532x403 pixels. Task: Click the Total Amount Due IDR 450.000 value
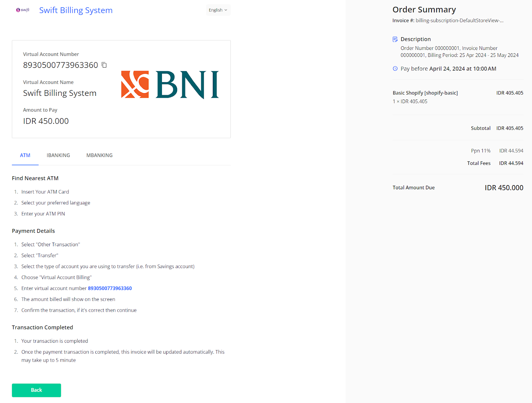[504, 188]
